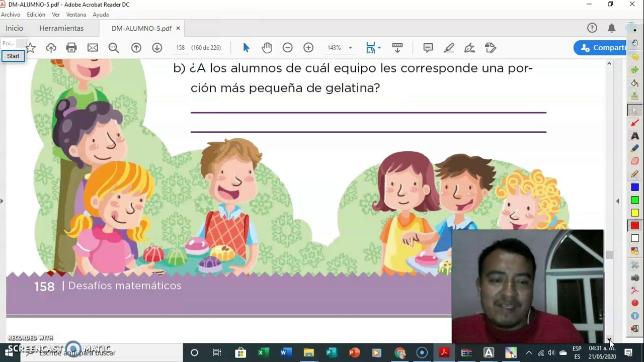This screenshot has height=362, width=644.
Task: Open the Ayuda menu
Action: pyautogui.click(x=101, y=15)
